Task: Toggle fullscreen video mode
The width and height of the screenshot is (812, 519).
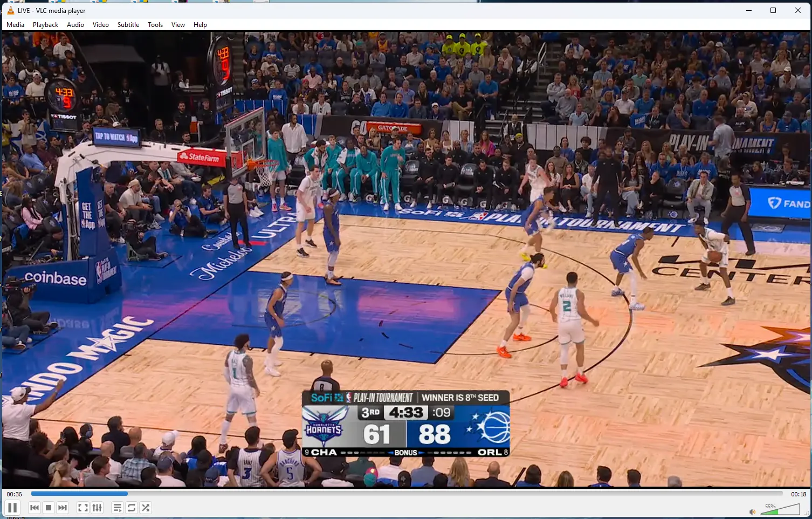Action: 83,508
